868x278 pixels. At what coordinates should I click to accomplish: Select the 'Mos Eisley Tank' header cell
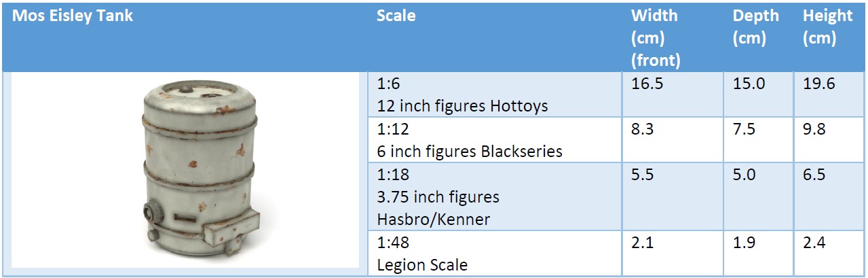[72, 16]
